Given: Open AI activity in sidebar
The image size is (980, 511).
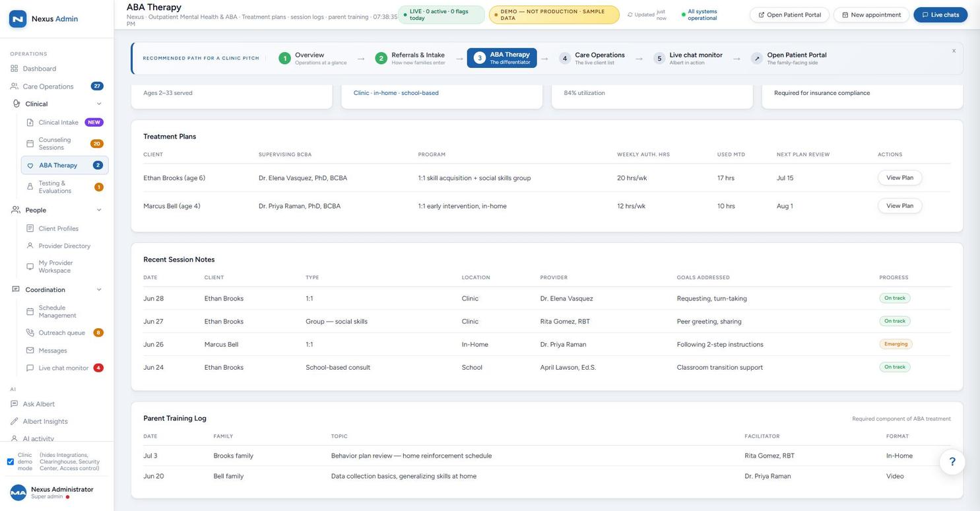Looking at the screenshot, I should pyautogui.click(x=38, y=438).
